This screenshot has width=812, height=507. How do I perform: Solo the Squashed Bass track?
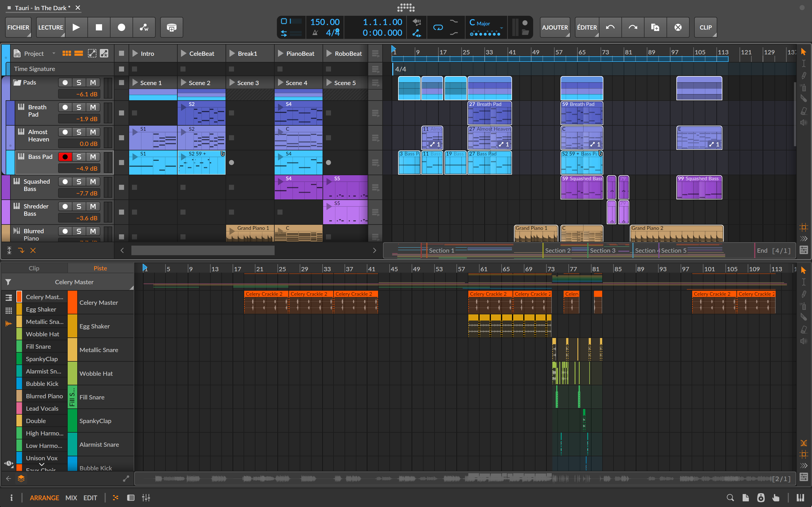pos(79,181)
